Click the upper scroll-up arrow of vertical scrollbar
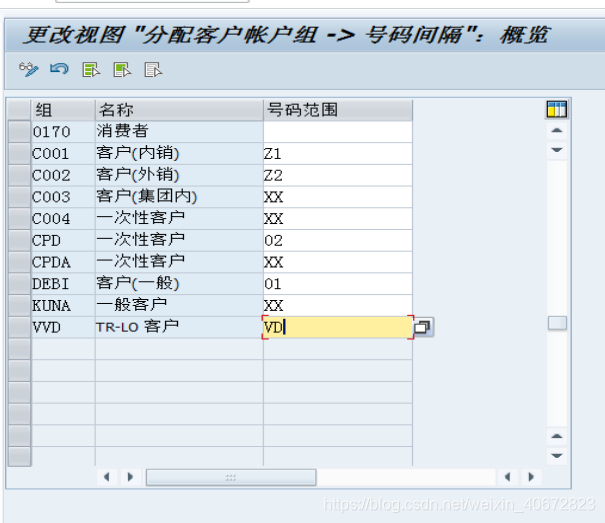605x523 pixels. pos(557,130)
